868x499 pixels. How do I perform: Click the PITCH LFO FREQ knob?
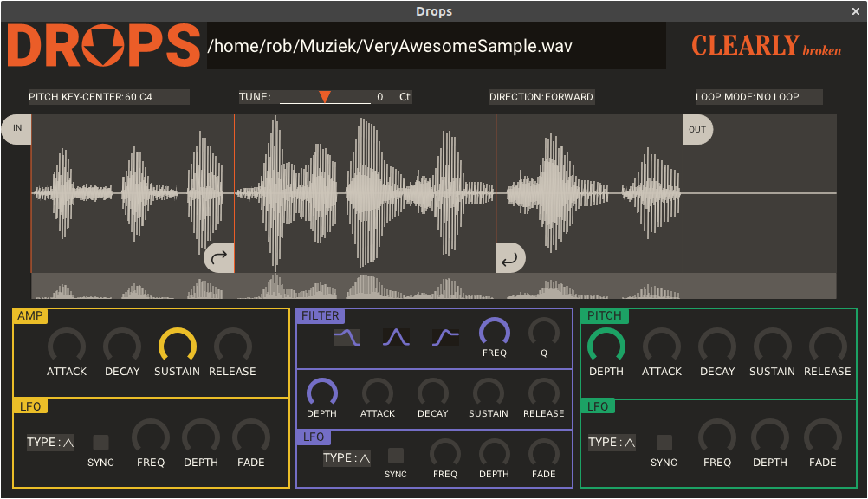[x=717, y=437]
